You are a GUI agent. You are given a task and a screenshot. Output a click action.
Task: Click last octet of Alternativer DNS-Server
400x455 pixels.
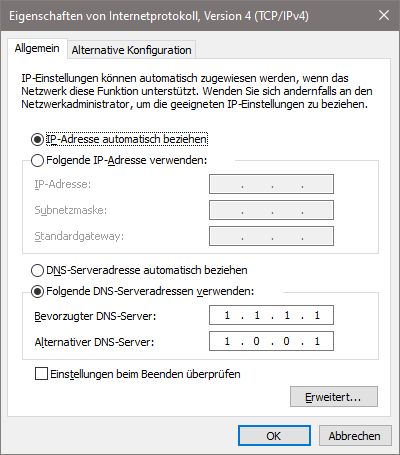[x=317, y=341]
